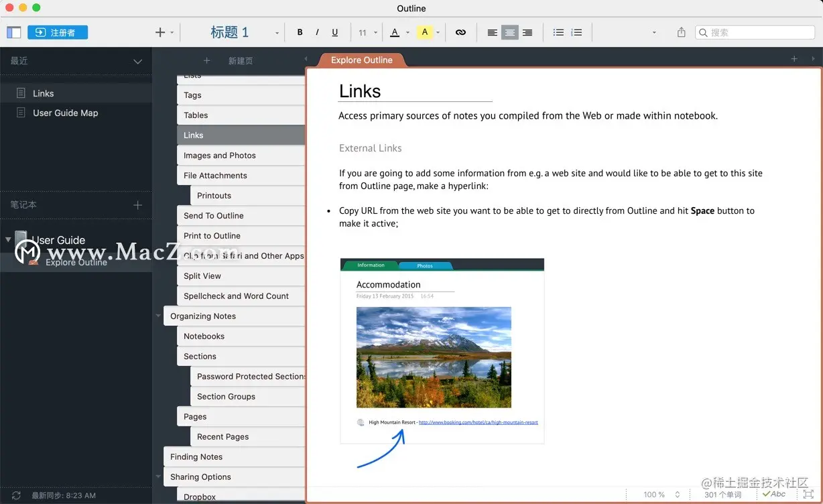Apply the yellow highlight color
The height and width of the screenshot is (504, 823).
[x=424, y=32]
